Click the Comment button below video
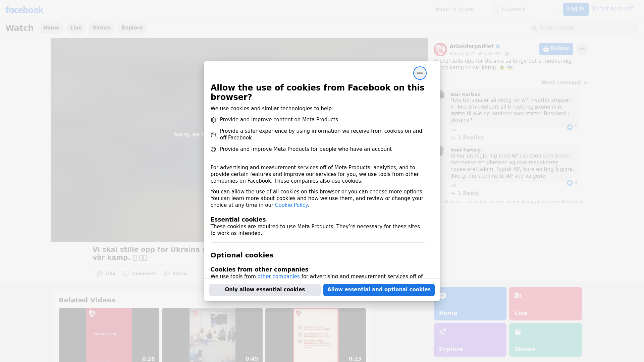Screen dimensions: 644x362 [139, 274]
